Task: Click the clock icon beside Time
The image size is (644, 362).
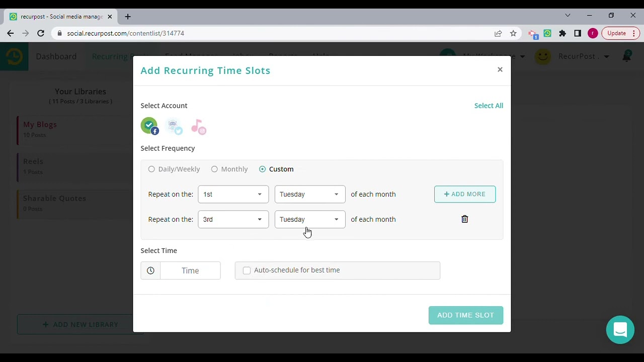Action: 150,270
